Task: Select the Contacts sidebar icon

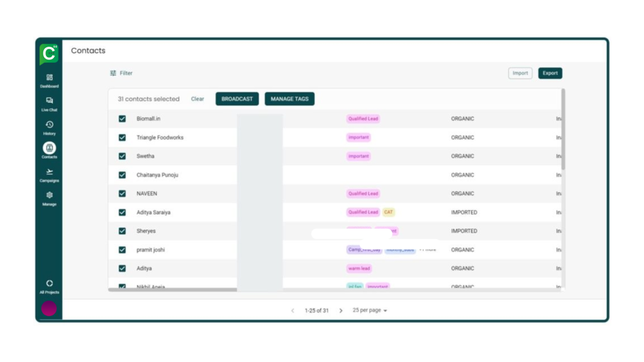Action: (49, 149)
